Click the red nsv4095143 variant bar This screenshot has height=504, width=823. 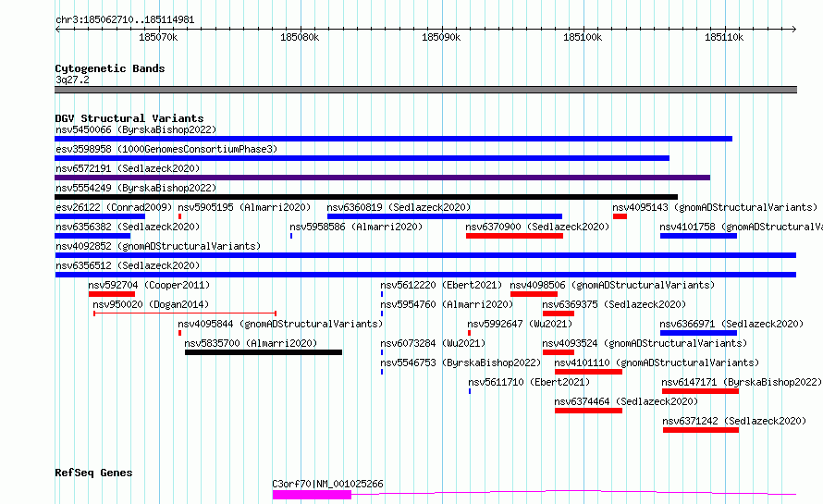(x=620, y=216)
